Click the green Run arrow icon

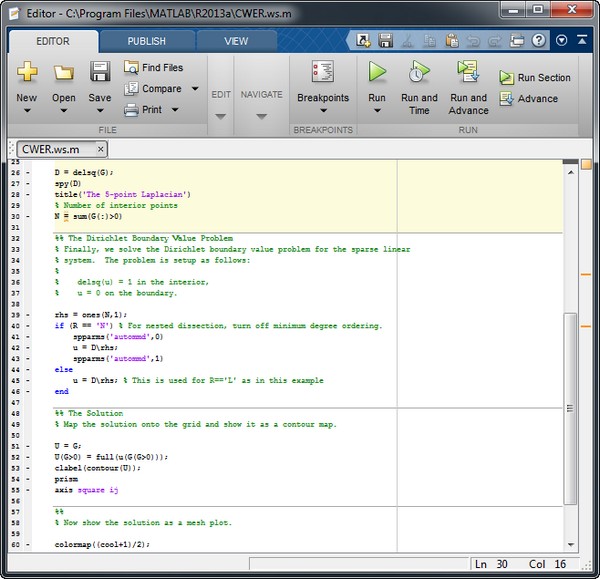tap(377, 72)
